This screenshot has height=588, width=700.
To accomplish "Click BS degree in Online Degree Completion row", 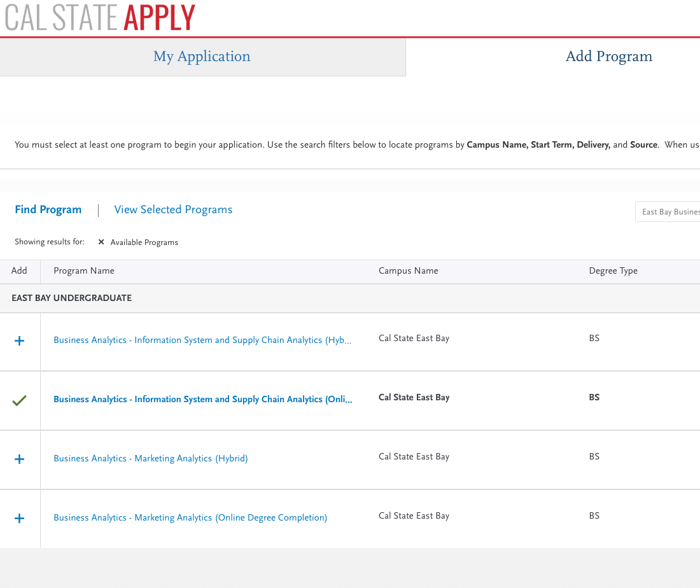I will coord(594,515).
